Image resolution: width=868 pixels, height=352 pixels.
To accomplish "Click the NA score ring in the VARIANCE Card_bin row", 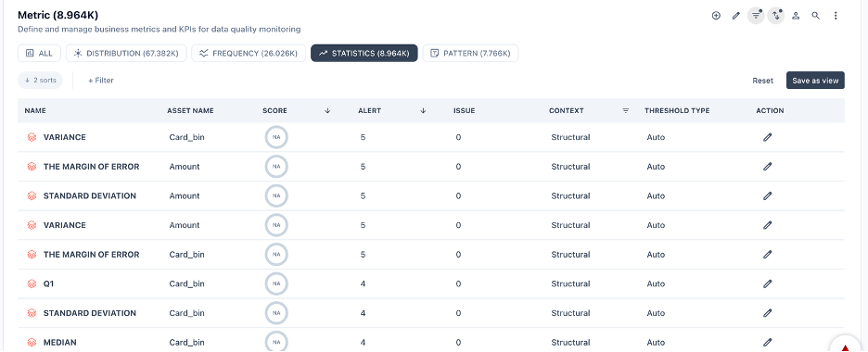I will (x=276, y=137).
